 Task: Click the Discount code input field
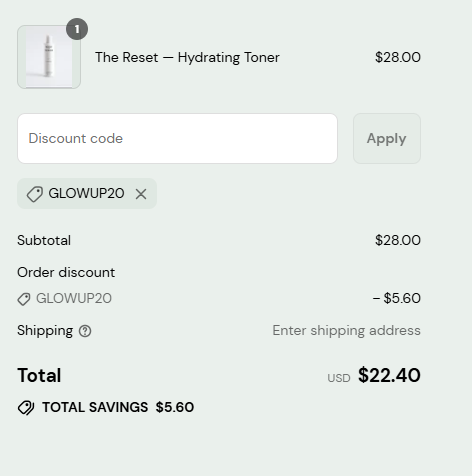click(x=177, y=138)
